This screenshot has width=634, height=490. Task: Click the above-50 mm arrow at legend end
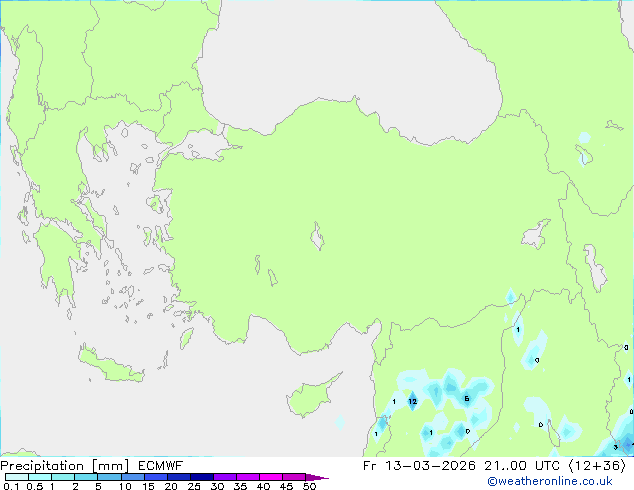pos(317,477)
